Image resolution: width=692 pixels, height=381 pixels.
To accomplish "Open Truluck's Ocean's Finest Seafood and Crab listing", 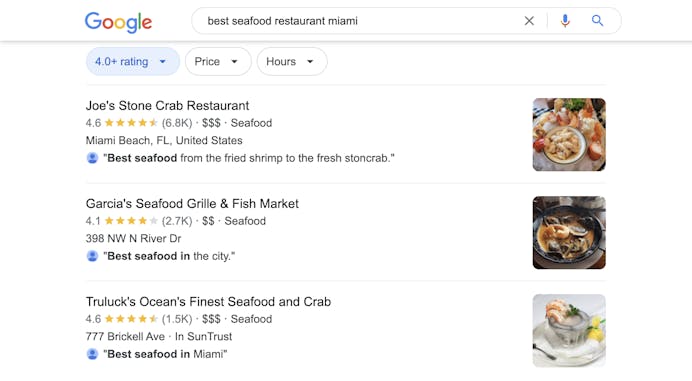I will 208,302.
